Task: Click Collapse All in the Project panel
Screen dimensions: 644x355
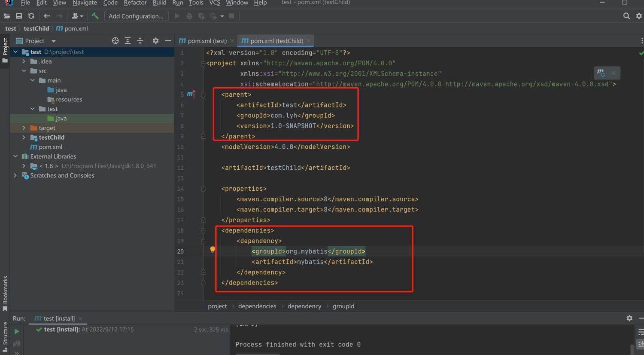Action: coord(140,41)
